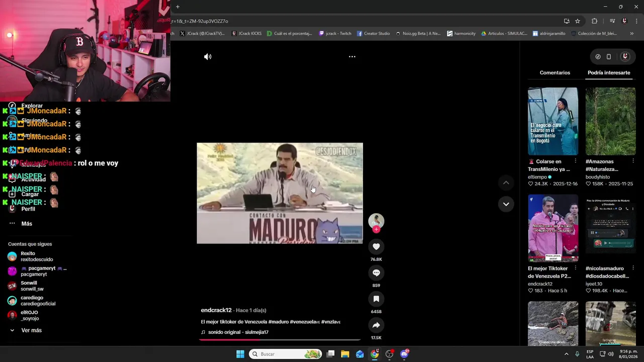Open options for the Amazonas Naturaleza card
Image resolution: width=644 pixels, height=362 pixels.
coord(633,161)
